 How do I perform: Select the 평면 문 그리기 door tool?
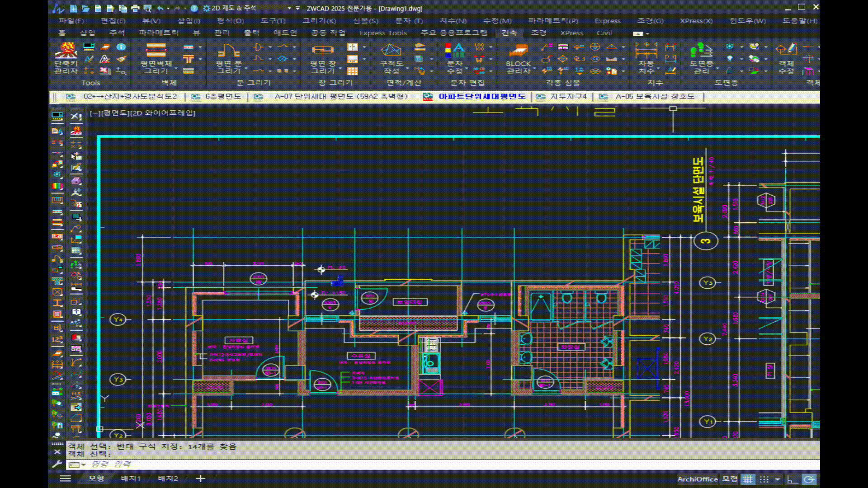229,59
